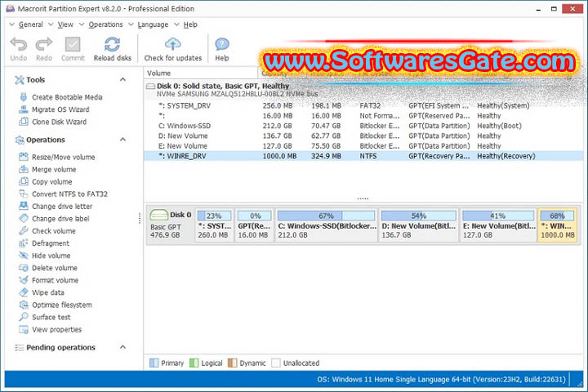Open the General menu
588x392 pixels.
(30, 24)
